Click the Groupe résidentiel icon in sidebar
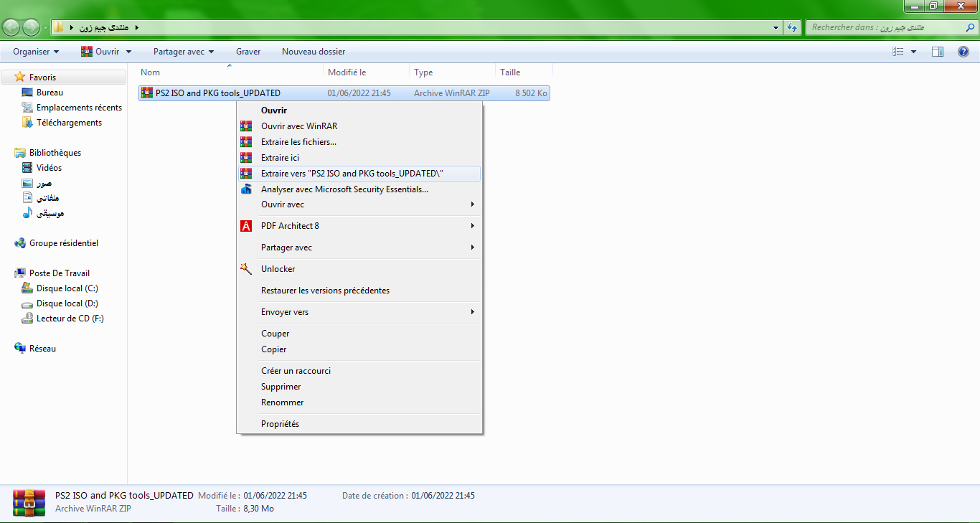Image resolution: width=980 pixels, height=523 pixels. coord(20,243)
